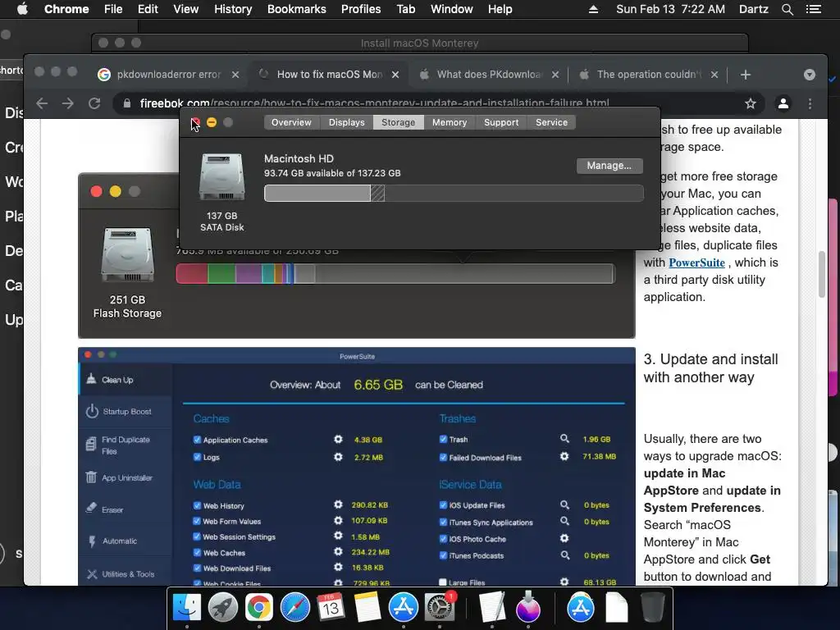Open the History menu

[233, 9]
